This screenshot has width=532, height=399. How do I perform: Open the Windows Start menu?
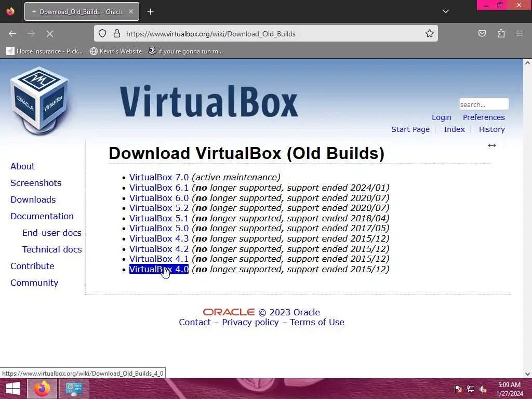point(13,389)
